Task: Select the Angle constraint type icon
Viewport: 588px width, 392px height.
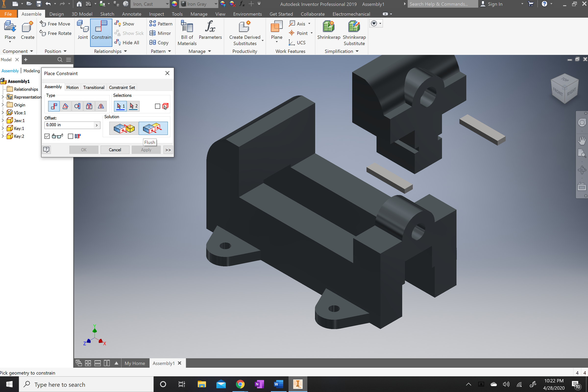Action: [x=65, y=106]
